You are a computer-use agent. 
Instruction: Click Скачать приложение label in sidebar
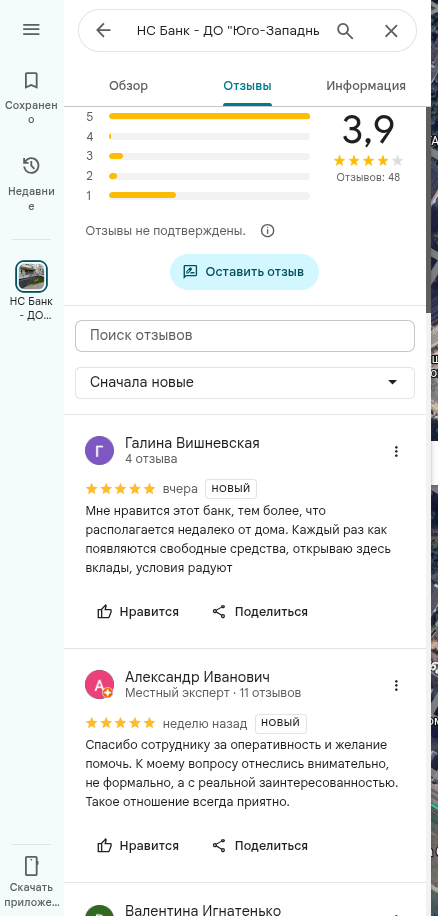point(31,895)
